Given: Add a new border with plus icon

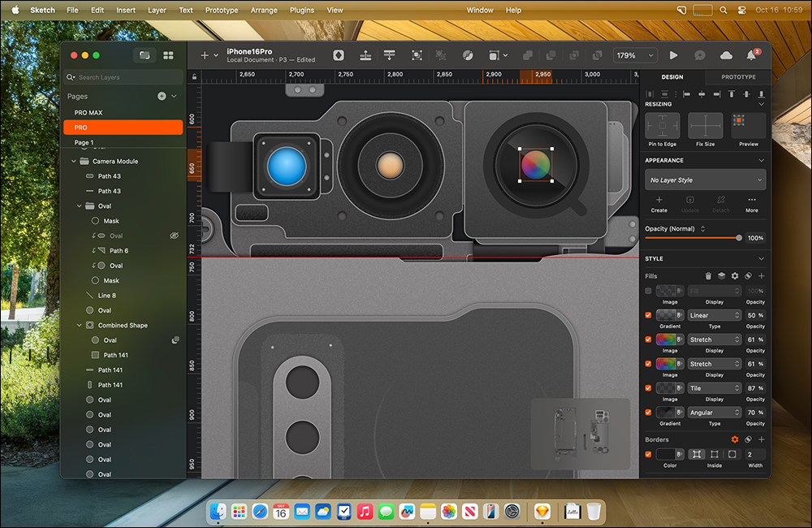Looking at the screenshot, I should (762, 439).
